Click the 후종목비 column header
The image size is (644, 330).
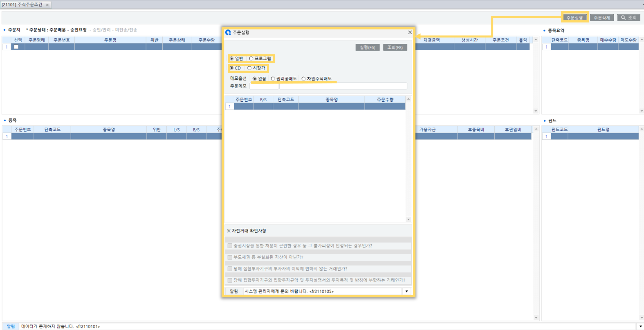pyautogui.click(x=476, y=129)
